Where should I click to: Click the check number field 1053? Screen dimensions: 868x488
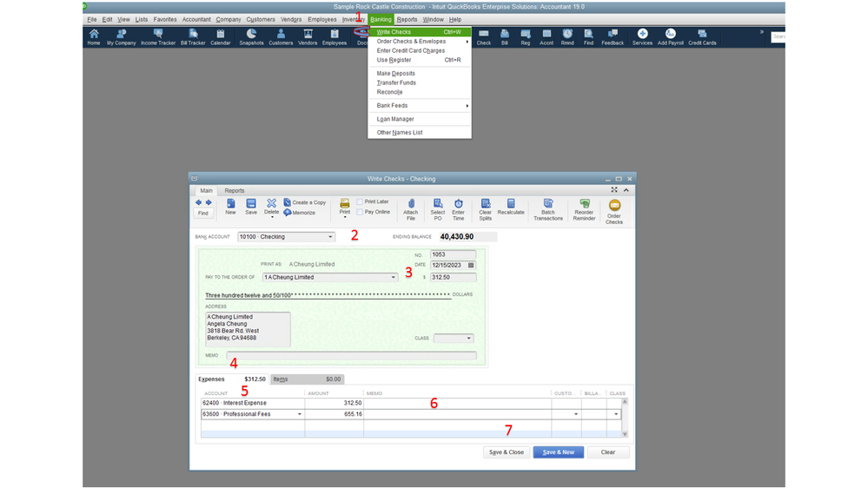pos(453,254)
